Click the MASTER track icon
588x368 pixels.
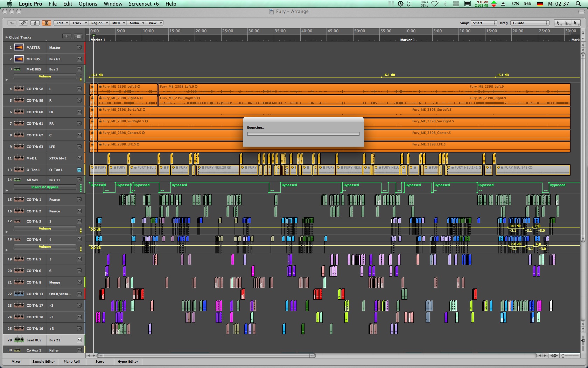pos(19,47)
